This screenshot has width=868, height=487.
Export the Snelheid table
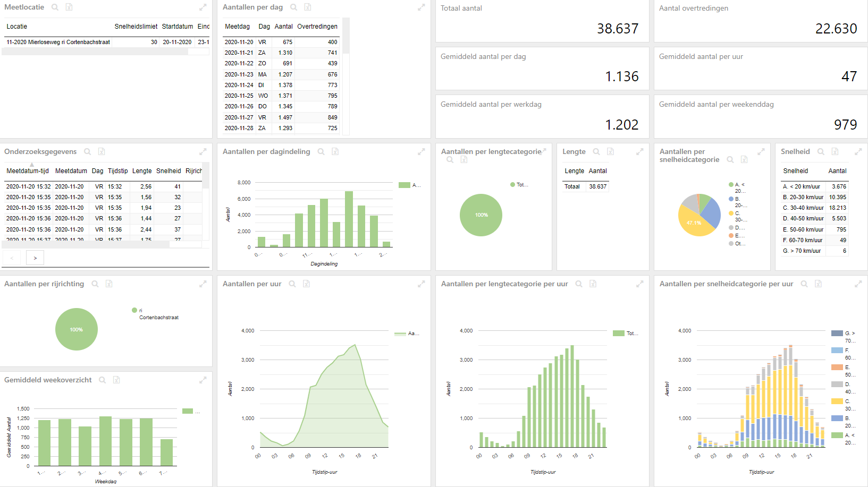[x=835, y=152]
